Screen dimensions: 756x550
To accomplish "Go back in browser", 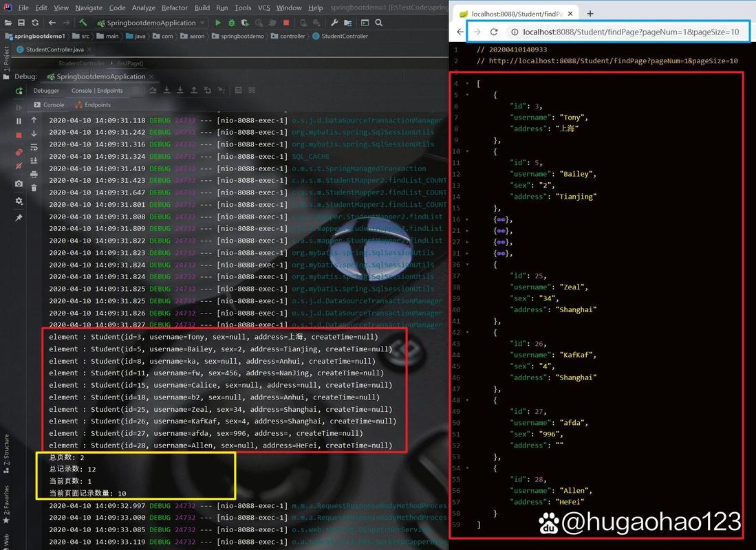I will pyautogui.click(x=460, y=32).
